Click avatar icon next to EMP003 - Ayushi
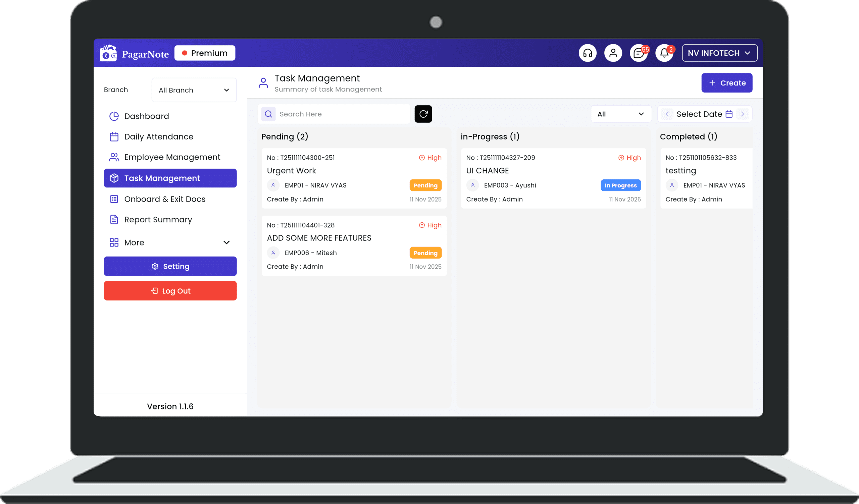859x504 pixels. [472, 185]
